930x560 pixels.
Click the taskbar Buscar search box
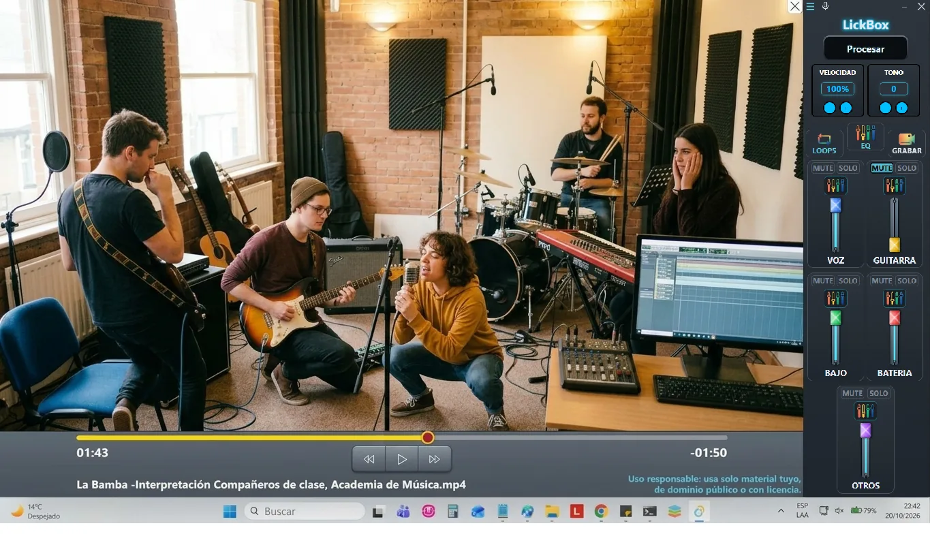[x=305, y=511]
